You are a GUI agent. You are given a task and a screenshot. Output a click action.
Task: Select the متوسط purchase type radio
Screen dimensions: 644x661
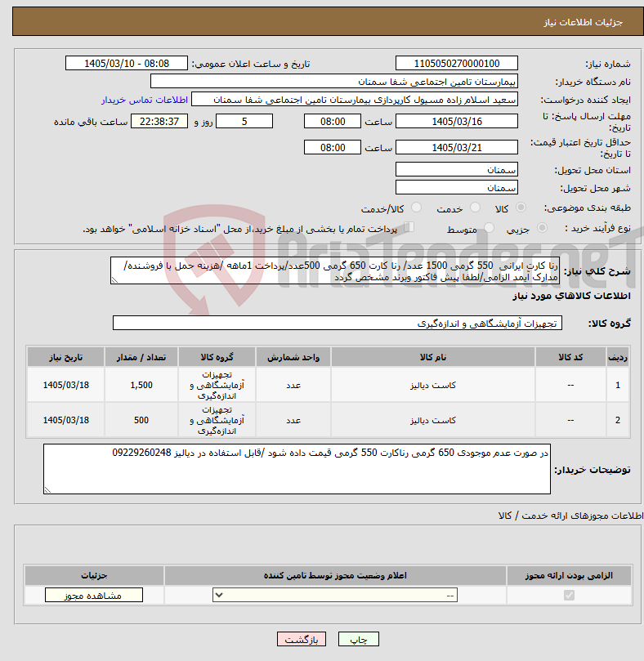pyautogui.click(x=489, y=228)
